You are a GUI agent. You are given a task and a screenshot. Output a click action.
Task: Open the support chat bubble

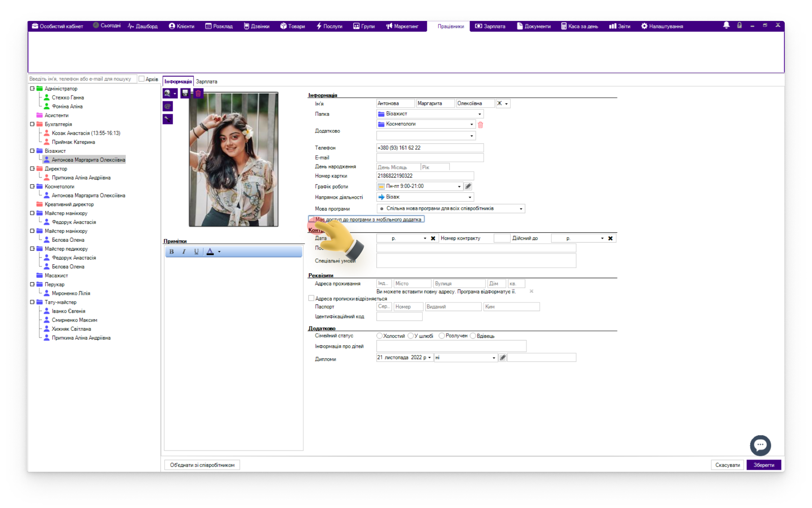tap(760, 445)
